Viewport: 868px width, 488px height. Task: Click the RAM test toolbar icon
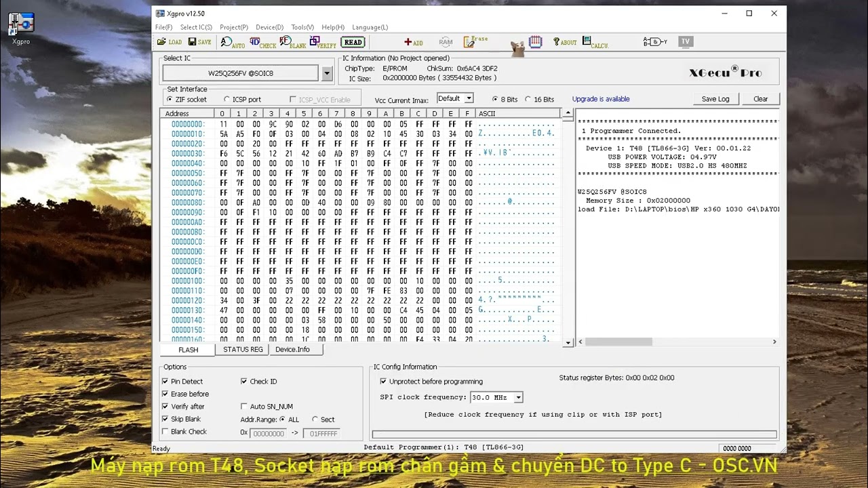(x=446, y=42)
